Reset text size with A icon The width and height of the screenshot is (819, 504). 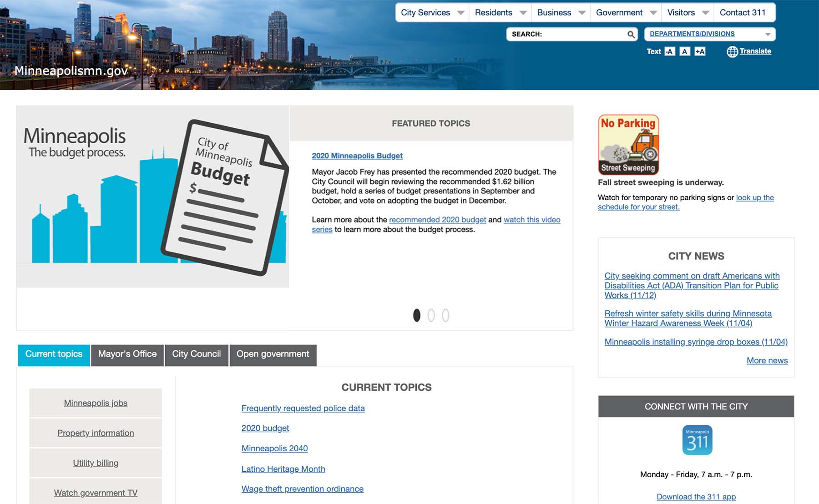tap(685, 51)
